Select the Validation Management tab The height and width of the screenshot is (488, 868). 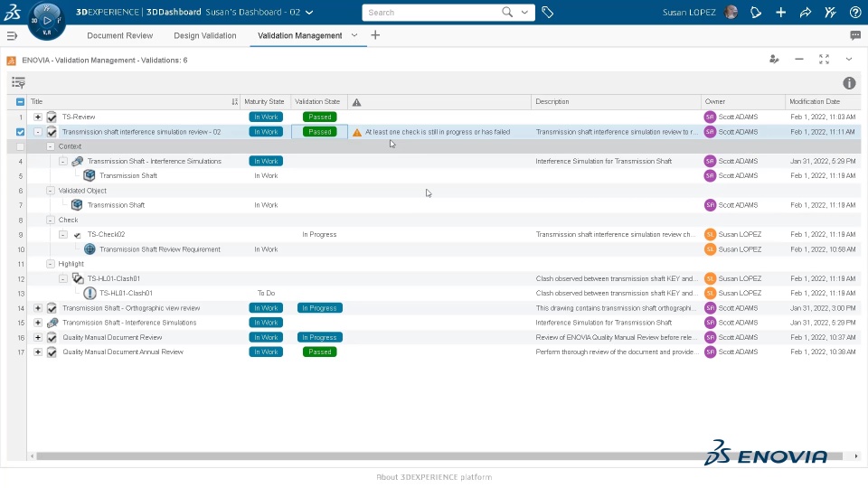(299, 35)
